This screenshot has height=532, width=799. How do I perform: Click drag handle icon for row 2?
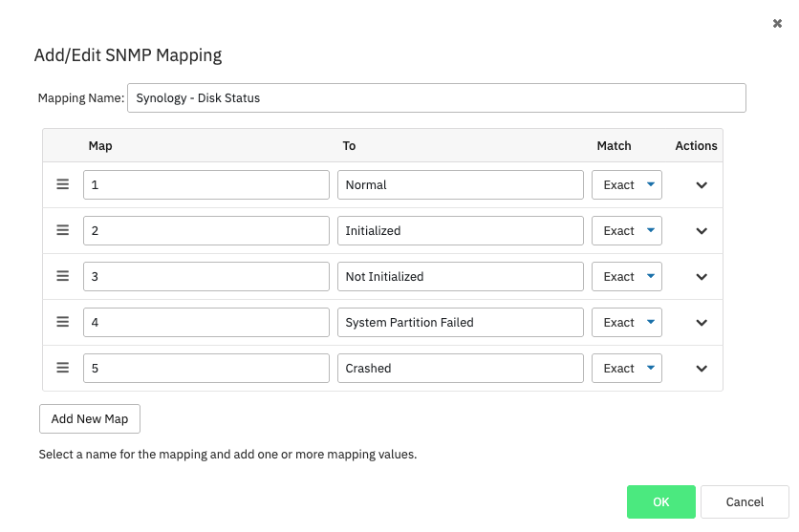coord(63,230)
